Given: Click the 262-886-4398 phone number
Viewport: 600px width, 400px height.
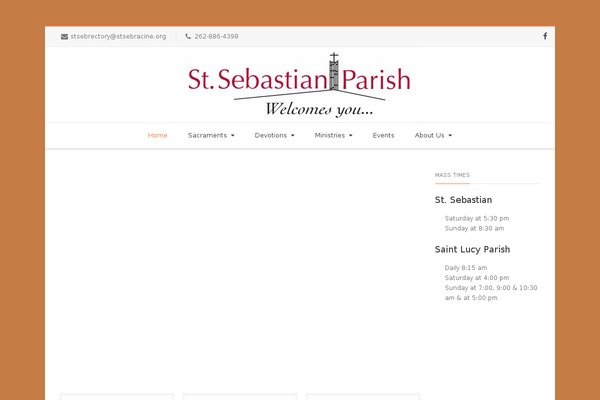Looking at the screenshot, I should [x=216, y=36].
